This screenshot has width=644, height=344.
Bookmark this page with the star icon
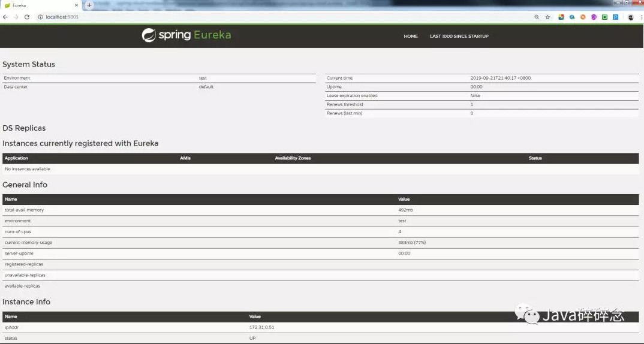pos(547,17)
